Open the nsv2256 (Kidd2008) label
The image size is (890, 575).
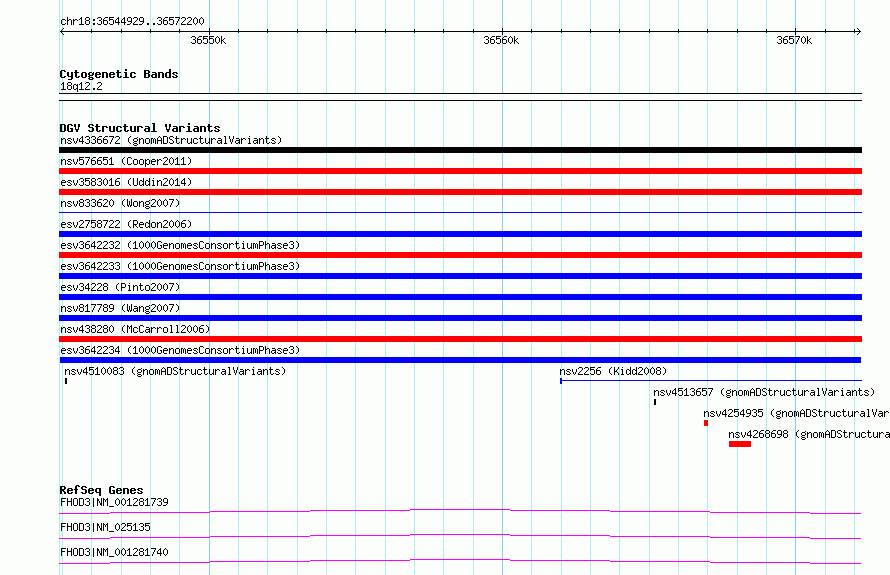coord(613,371)
